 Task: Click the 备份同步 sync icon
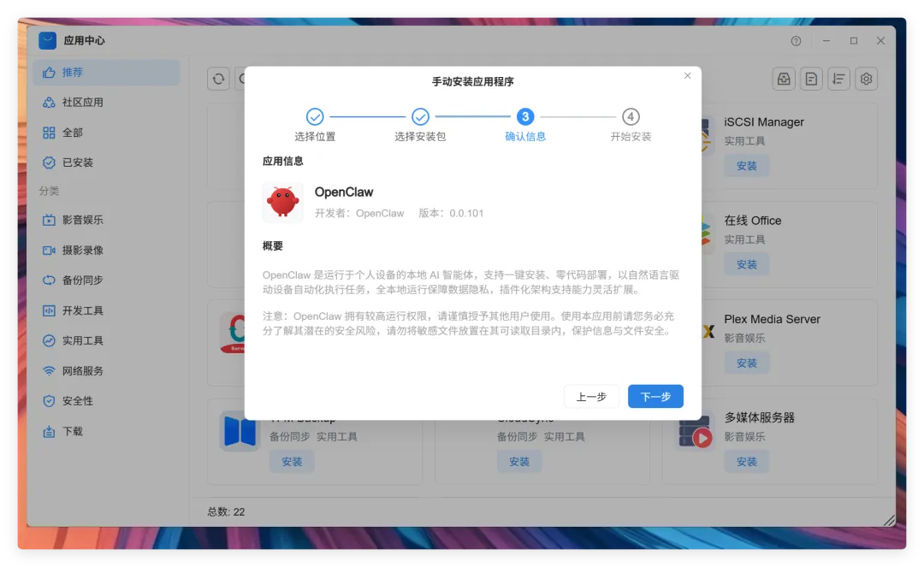tap(49, 281)
